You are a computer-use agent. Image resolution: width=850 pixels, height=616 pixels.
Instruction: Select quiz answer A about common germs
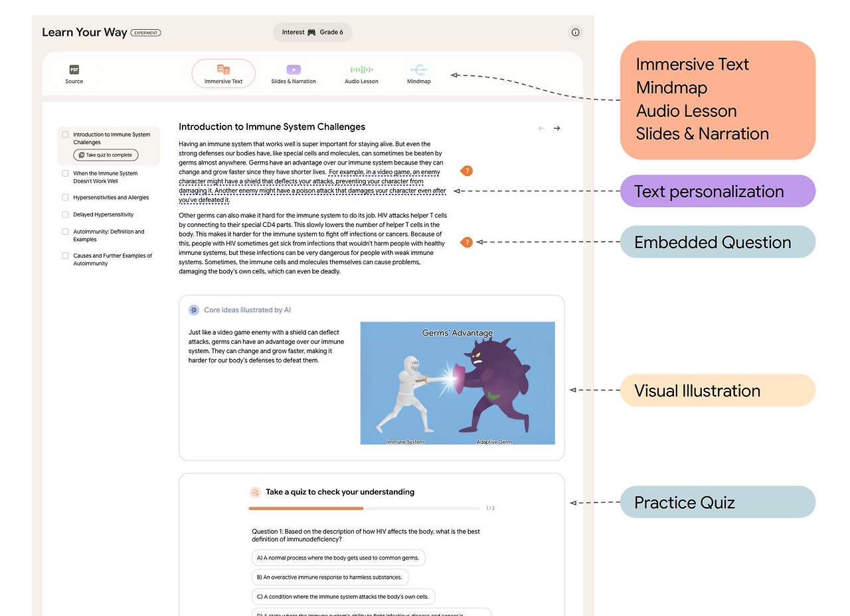338,558
